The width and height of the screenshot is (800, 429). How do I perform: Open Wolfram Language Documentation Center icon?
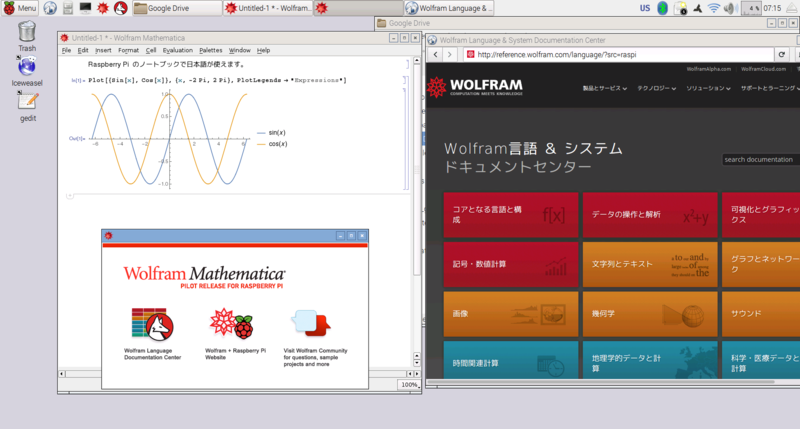(153, 333)
